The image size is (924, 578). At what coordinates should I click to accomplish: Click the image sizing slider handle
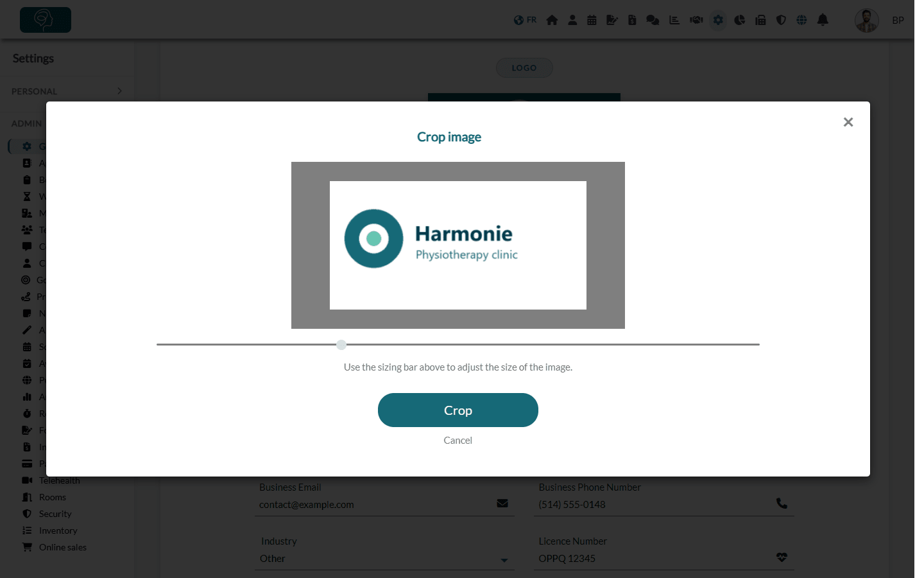click(x=341, y=345)
